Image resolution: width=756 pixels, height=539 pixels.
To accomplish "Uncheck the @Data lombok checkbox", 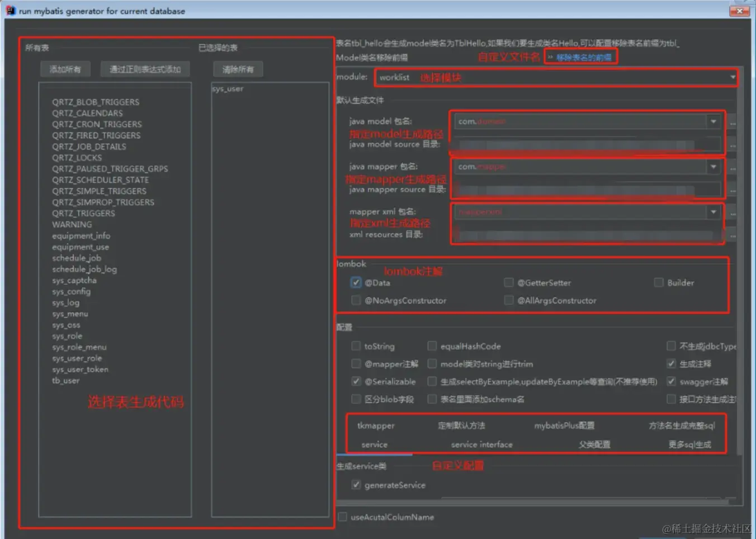I will 356,282.
